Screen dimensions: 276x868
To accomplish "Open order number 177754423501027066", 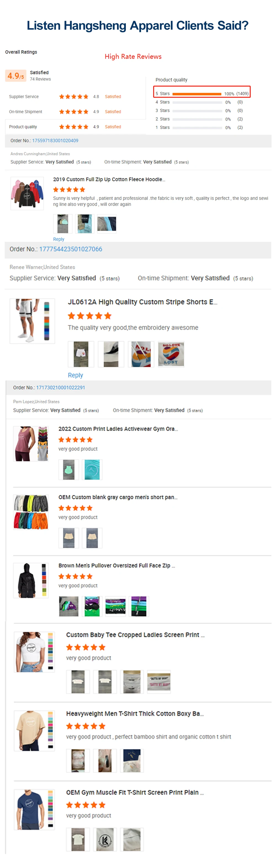I will click(x=70, y=249).
